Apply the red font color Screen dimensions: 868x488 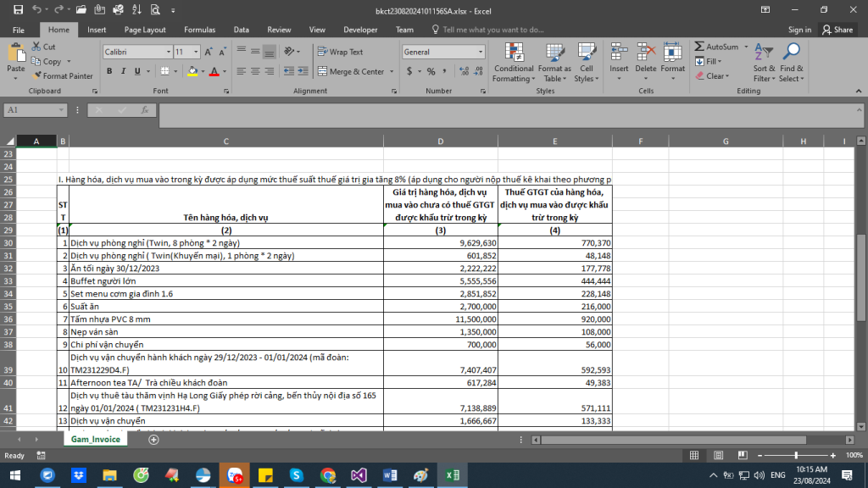click(x=214, y=71)
